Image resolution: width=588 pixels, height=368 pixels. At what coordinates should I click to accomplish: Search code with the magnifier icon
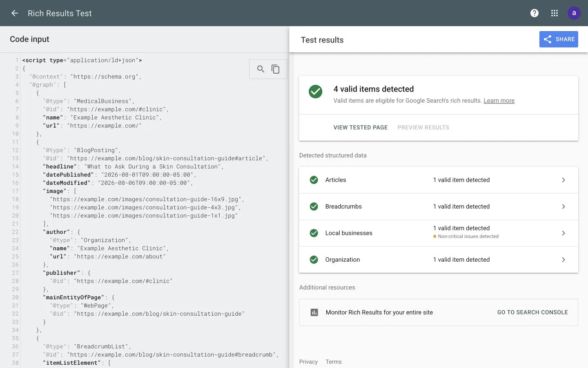pos(261,69)
